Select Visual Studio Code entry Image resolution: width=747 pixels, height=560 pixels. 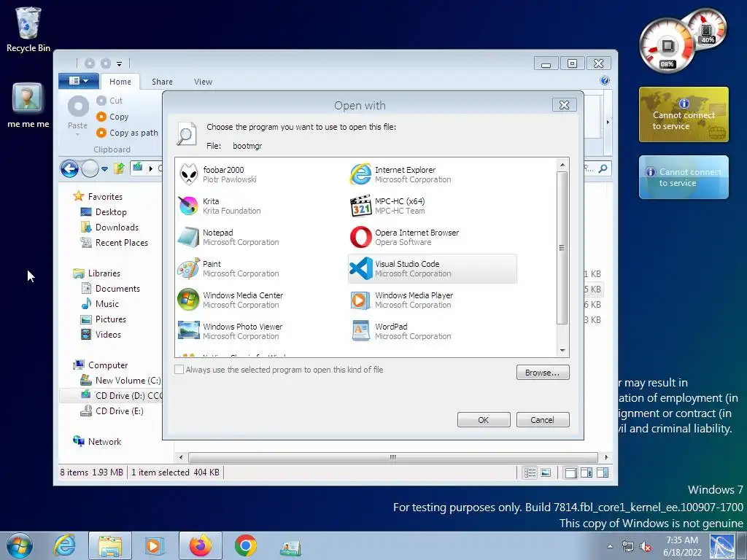coord(432,268)
